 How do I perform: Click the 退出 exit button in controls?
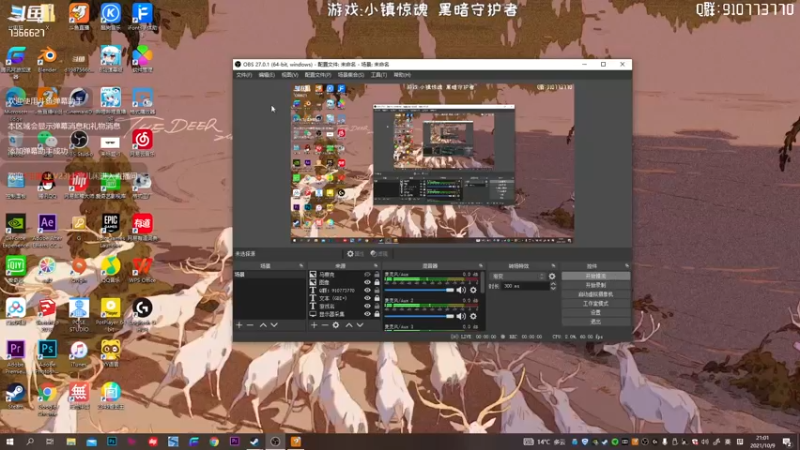click(596, 322)
